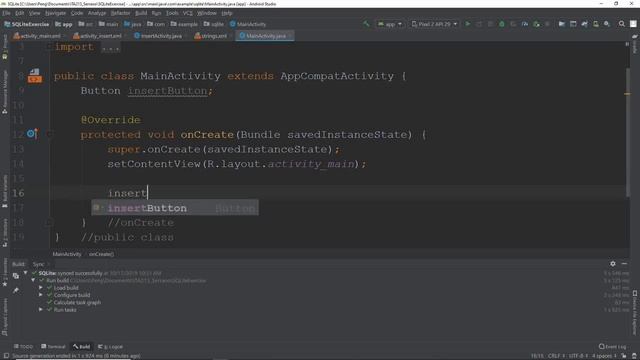Open Build panel settings via the gear icon
Image resolution: width=640 pixels, height=360 pixels.
point(613,264)
